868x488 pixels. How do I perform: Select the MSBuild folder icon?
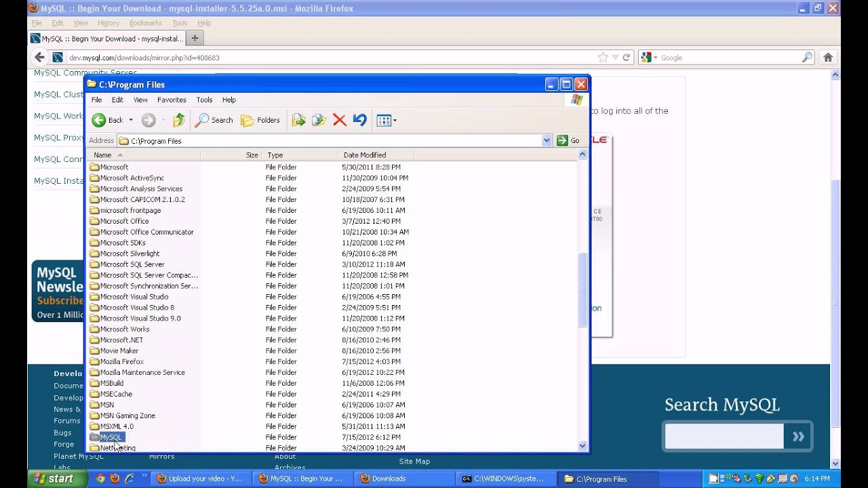pyautogui.click(x=95, y=383)
